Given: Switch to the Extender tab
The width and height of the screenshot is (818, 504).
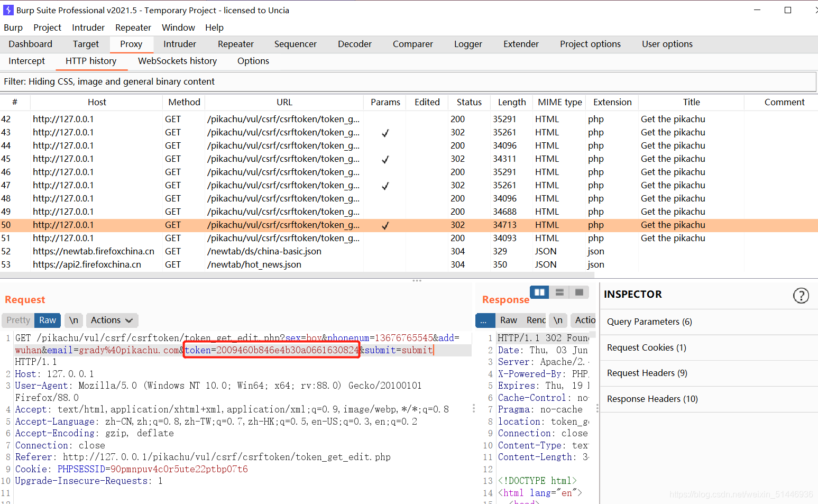Looking at the screenshot, I should (521, 44).
